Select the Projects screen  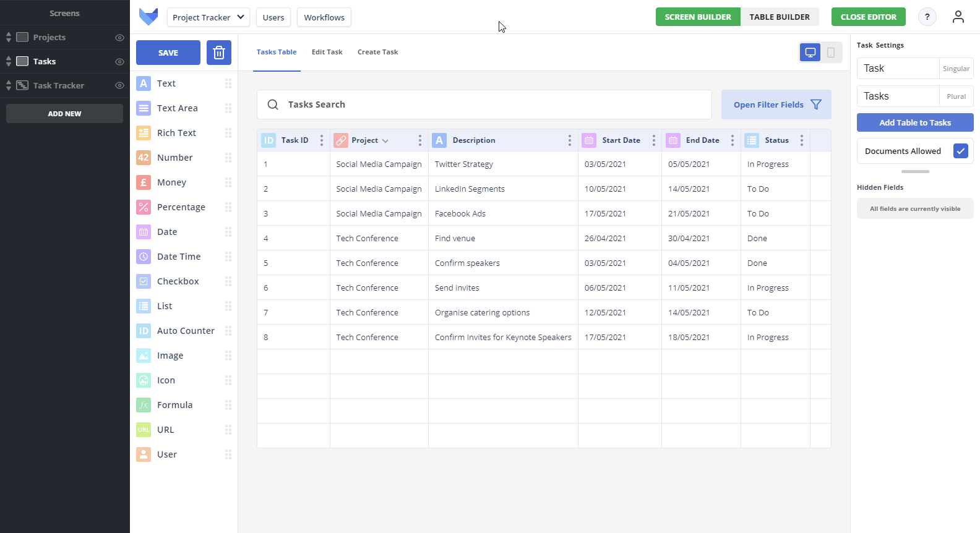(49, 37)
